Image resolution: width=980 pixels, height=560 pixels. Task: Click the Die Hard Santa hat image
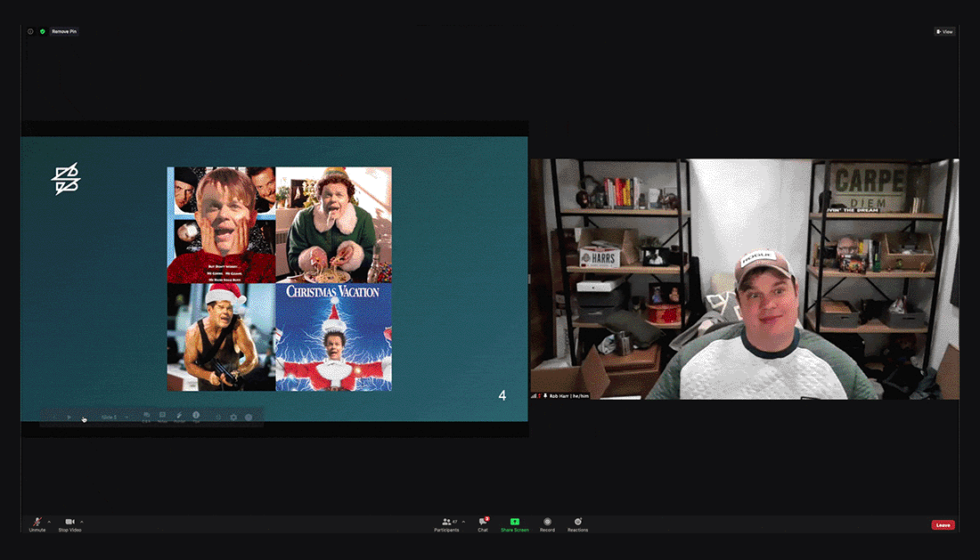pos(221,337)
